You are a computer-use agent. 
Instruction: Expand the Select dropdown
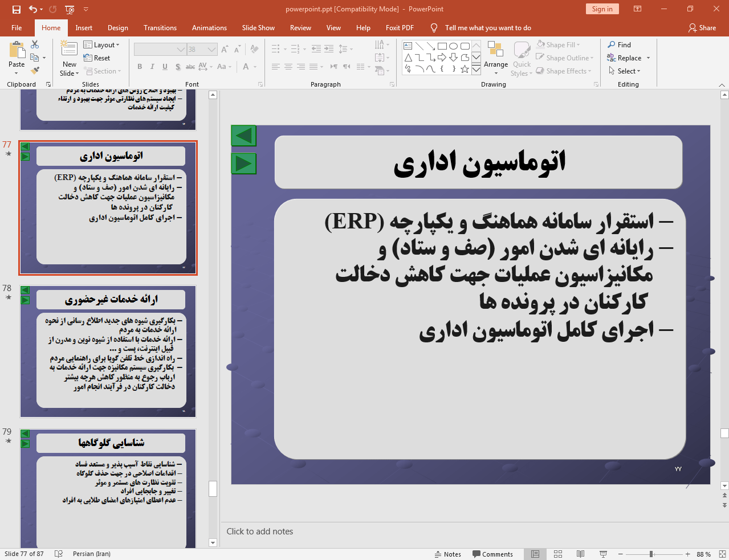pyautogui.click(x=624, y=71)
